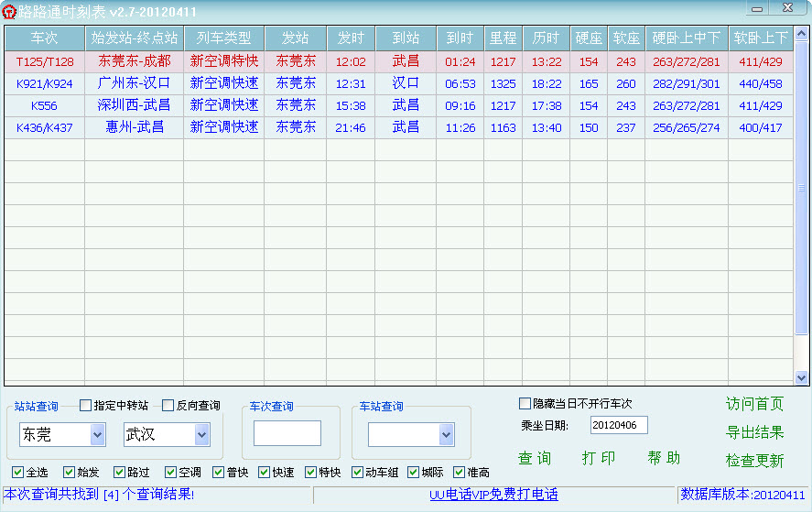Select train K921/K924 in the list
The image size is (812, 512).
pos(399,83)
